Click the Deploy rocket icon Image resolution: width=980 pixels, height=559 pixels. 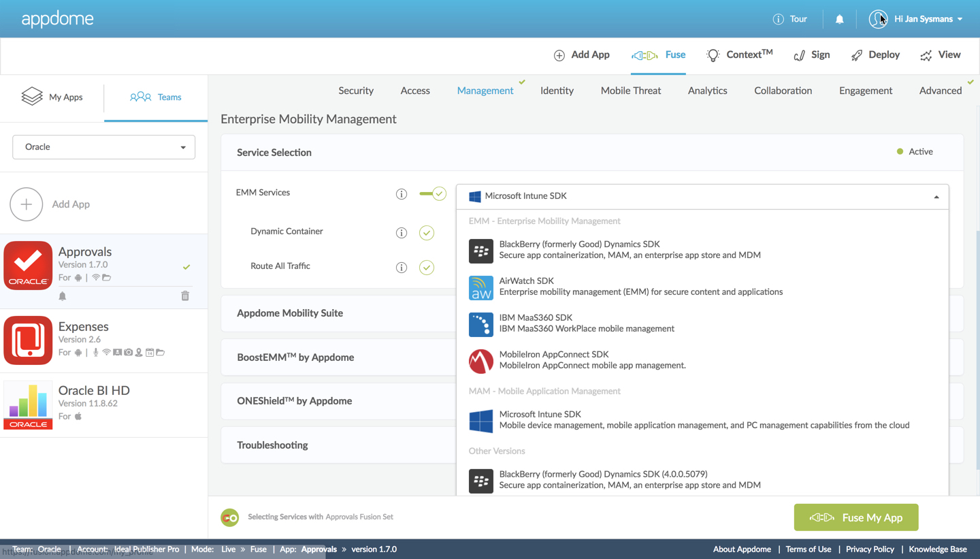[x=857, y=55]
